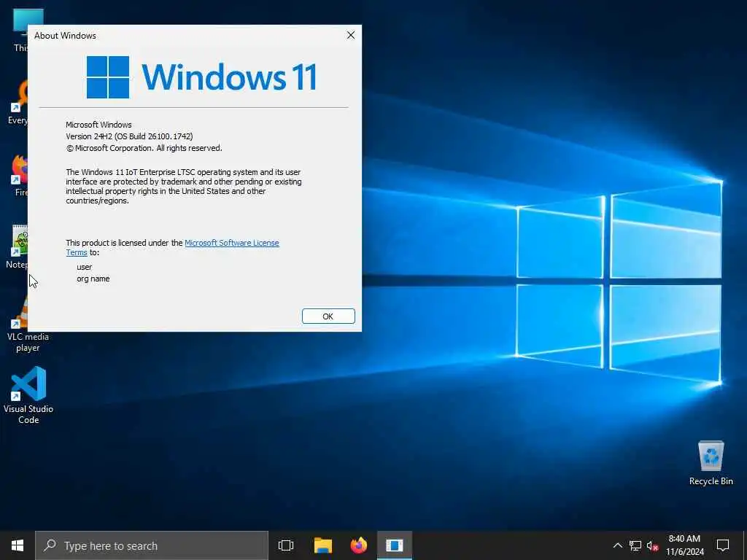This screenshot has height=560, width=747.
Task: Select the active winver taskbar button
Action: coord(395,545)
